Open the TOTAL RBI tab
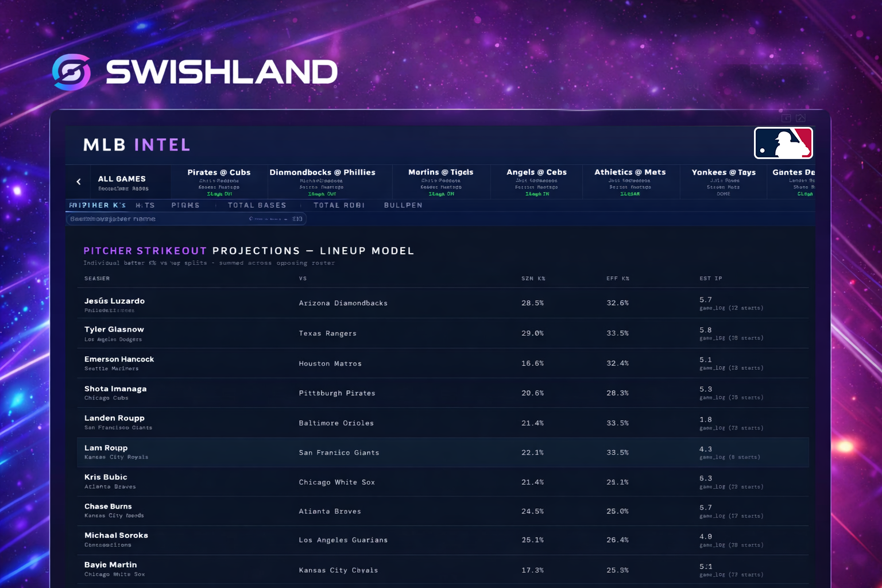 tap(339, 205)
